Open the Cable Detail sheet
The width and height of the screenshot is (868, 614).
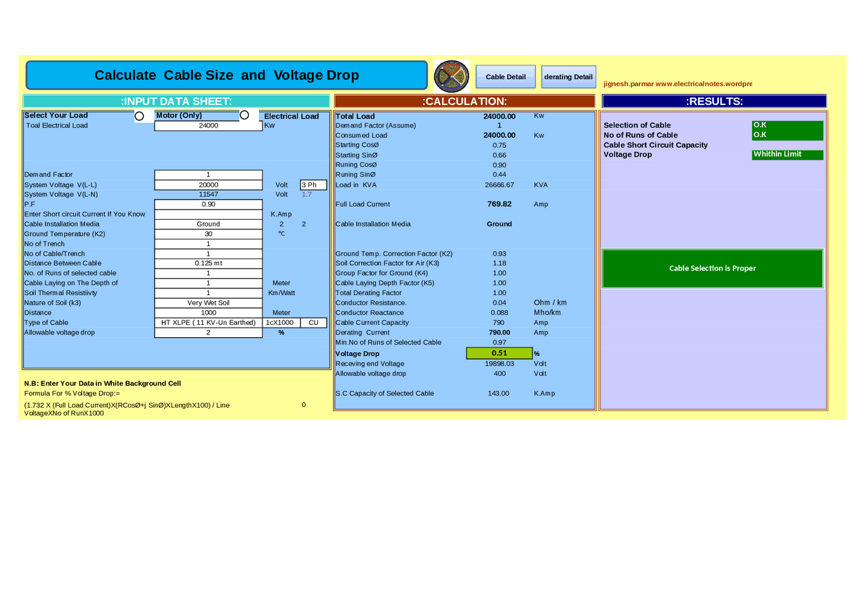pyautogui.click(x=505, y=75)
